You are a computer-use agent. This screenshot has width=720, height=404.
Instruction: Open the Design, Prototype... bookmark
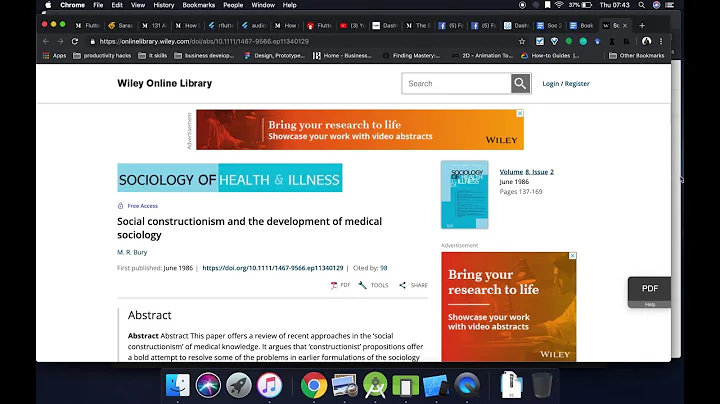click(x=274, y=56)
